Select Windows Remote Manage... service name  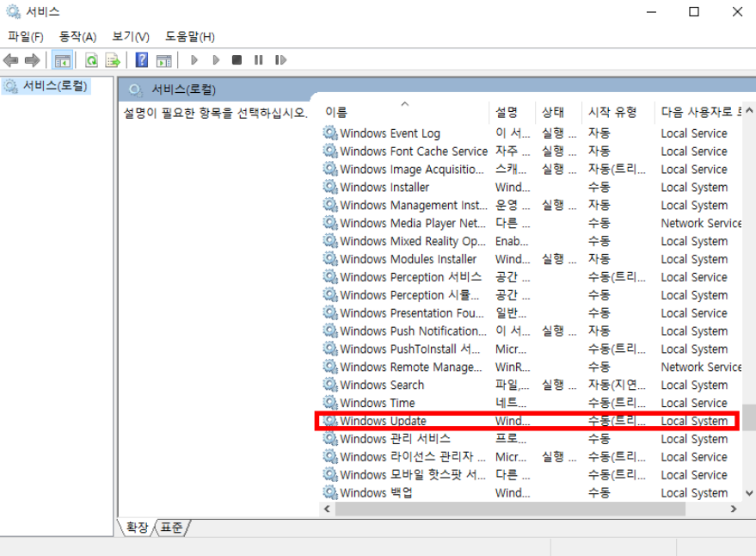click(411, 368)
